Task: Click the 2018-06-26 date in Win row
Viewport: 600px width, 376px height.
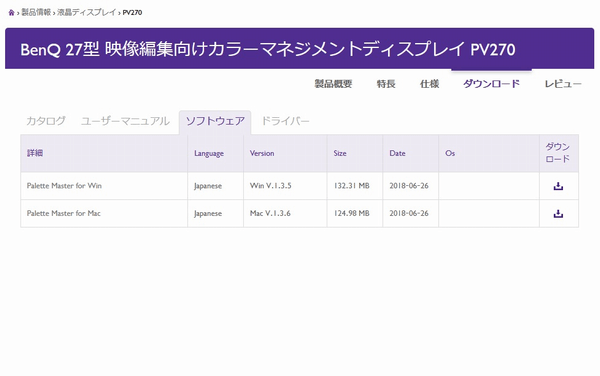Action: click(409, 186)
